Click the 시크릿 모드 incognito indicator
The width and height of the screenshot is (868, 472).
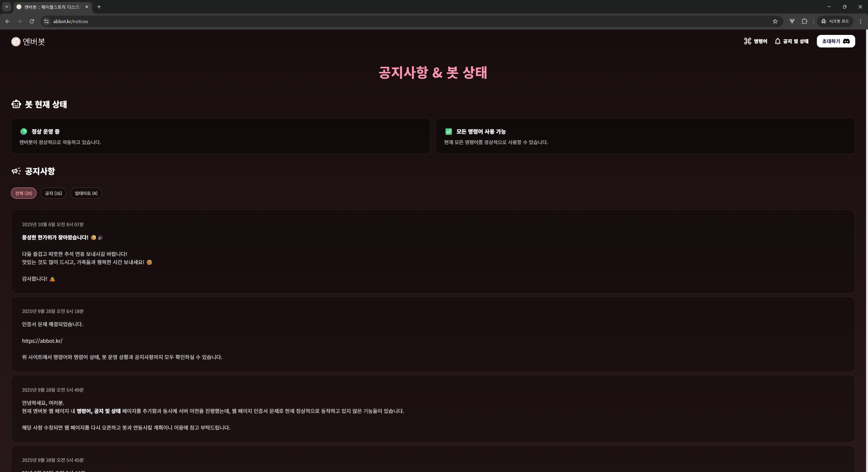click(x=835, y=21)
